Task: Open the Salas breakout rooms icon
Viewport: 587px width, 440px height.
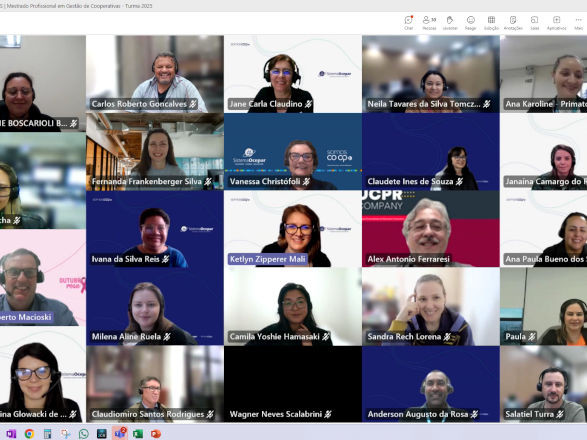Action: point(535,22)
